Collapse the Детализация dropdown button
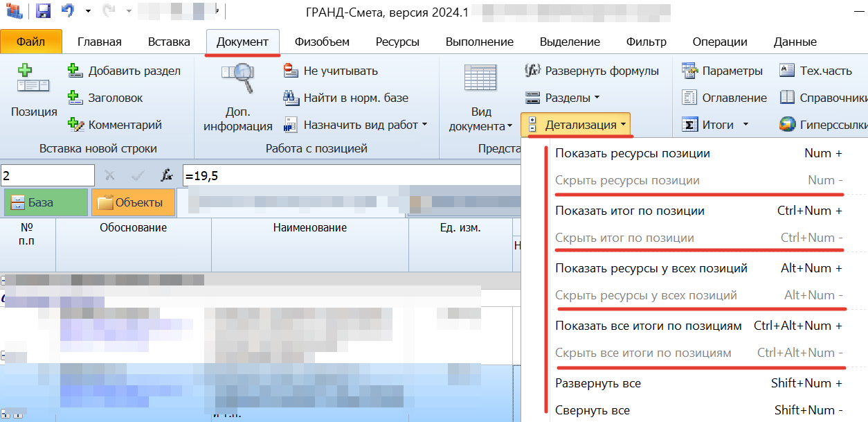The width and height of the screenshot is (868, 422). coord(576,125)
